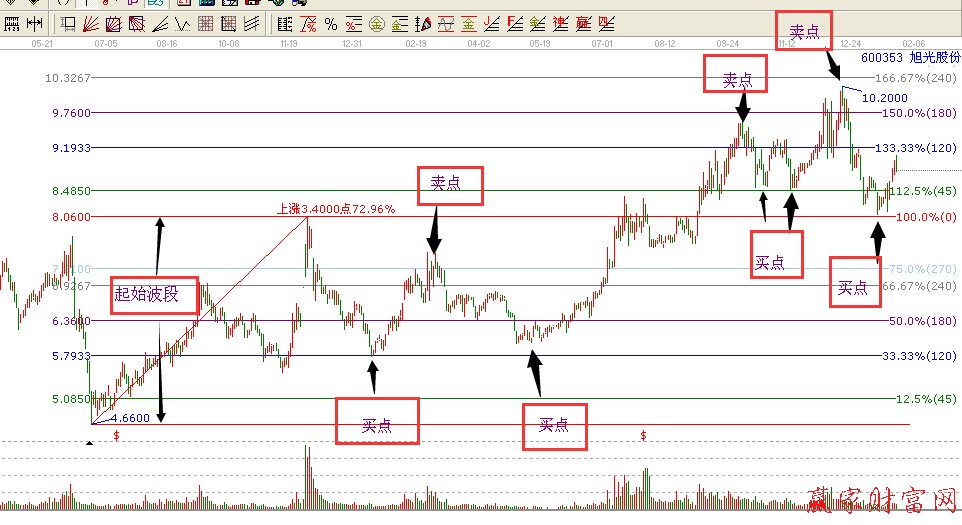Select the angle lines drawing tool
This screenshot has width=962, height=525.
159,23
